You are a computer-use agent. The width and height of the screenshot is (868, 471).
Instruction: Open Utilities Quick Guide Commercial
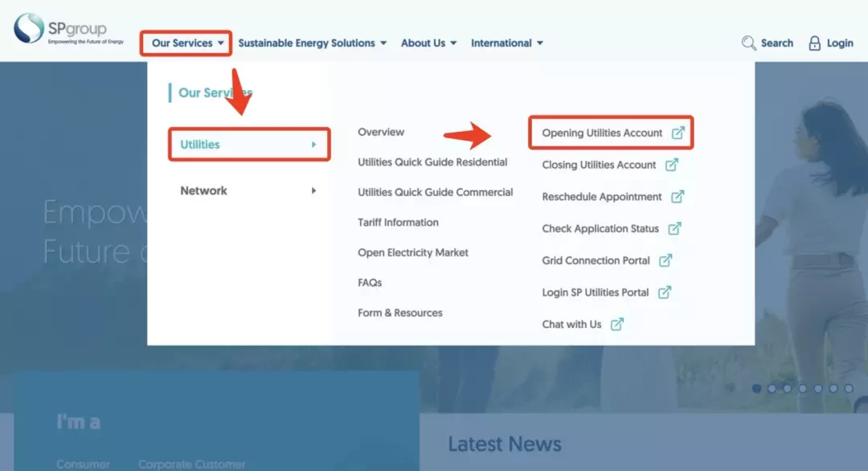click(435, 192)
